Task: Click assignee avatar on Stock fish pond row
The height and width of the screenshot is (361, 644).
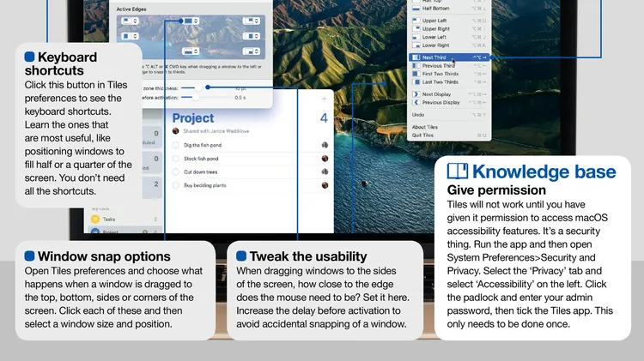Action: [x=325, y=159]
